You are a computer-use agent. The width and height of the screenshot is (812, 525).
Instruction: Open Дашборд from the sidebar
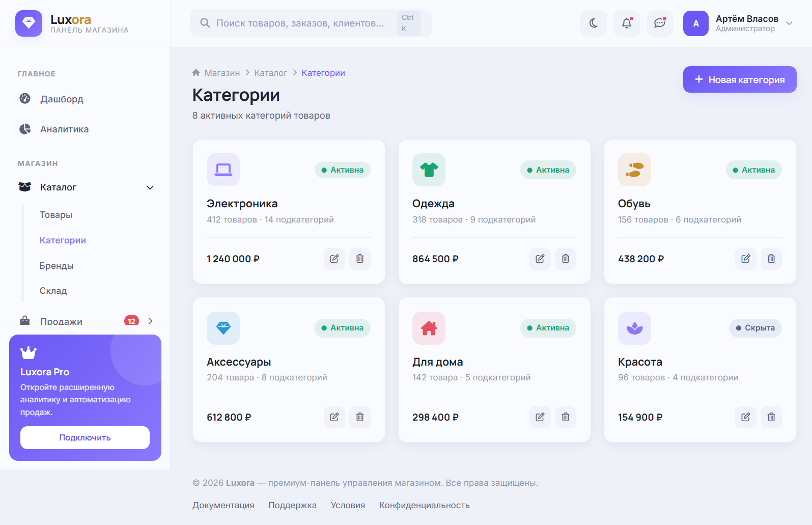(x=85, y=99)
